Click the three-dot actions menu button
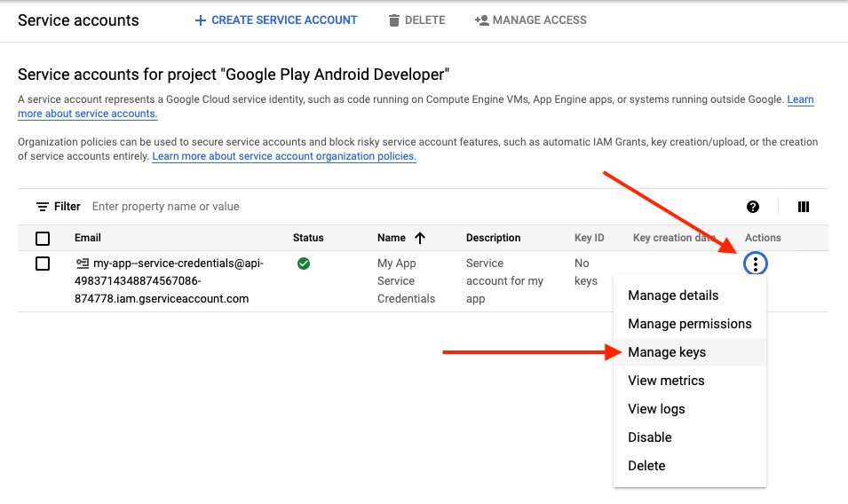848x504 pixels. coord(755,264)
